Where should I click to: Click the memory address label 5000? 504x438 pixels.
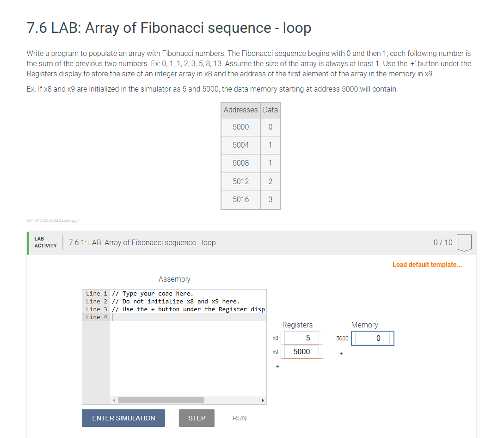coord(342,339)
